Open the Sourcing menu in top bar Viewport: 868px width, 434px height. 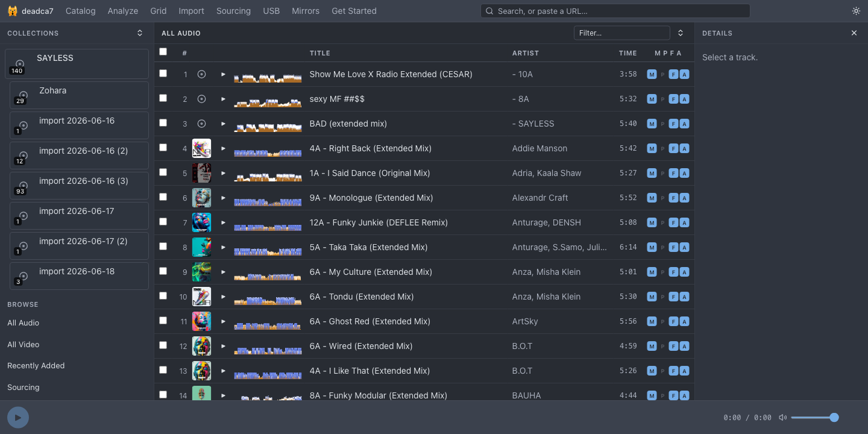(x=234, y=11)
